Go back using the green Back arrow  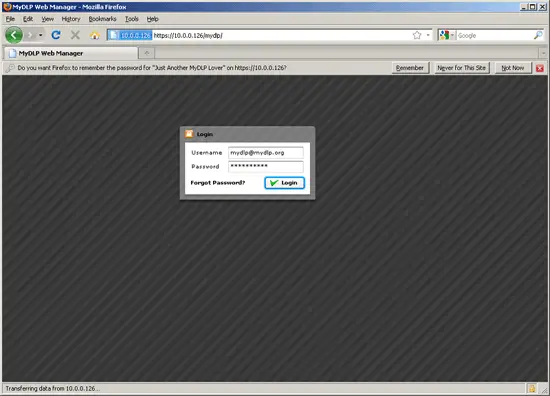(x=14, y=35)
